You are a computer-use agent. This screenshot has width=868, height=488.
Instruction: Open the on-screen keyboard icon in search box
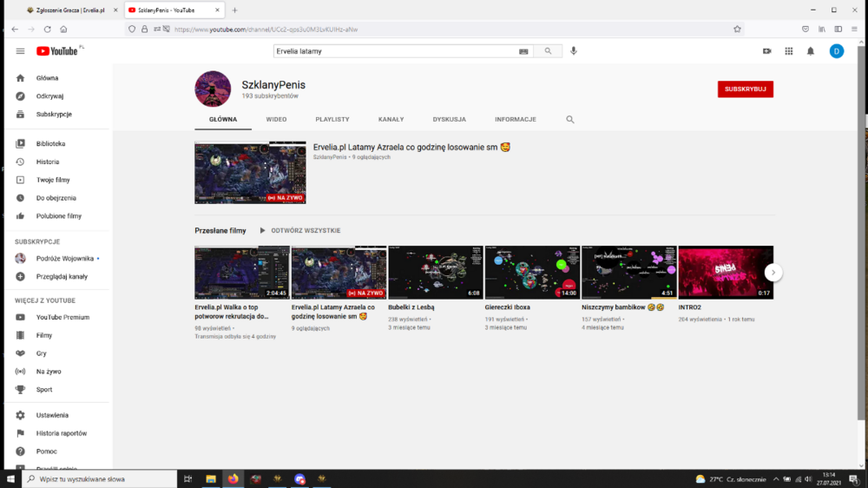523,51
